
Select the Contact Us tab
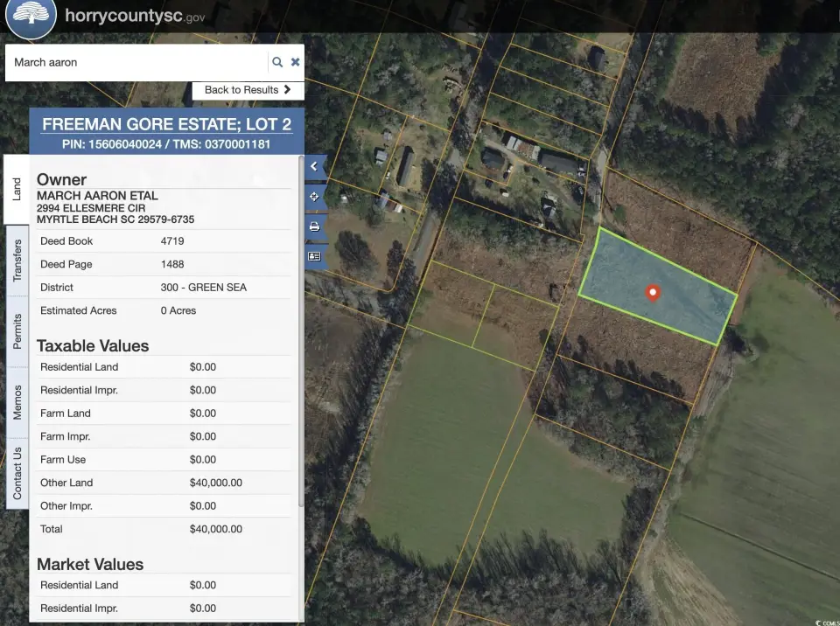[17, 473]
